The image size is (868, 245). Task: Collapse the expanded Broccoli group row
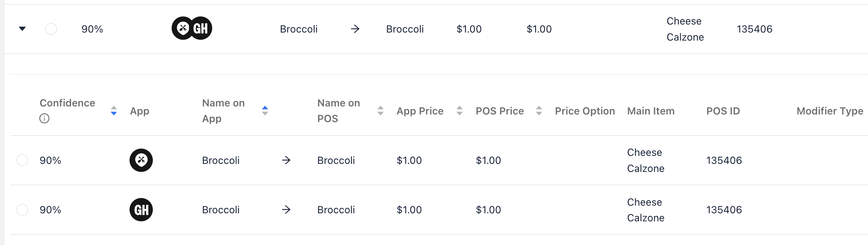click(x=22, y=29)
